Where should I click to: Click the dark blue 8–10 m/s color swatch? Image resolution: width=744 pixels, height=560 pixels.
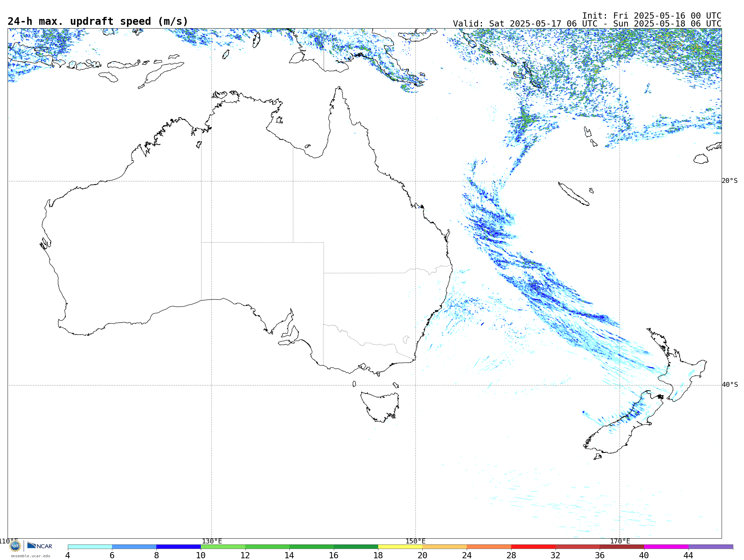point(178,547)
